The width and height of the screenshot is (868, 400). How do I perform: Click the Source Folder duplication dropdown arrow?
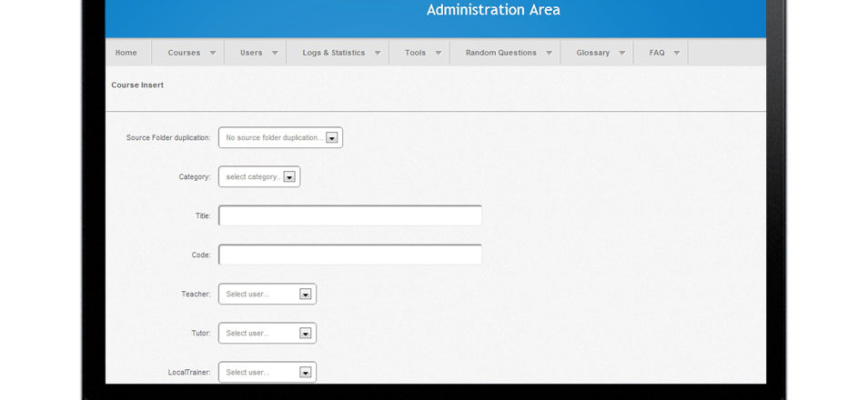click(x=331, y=138)
